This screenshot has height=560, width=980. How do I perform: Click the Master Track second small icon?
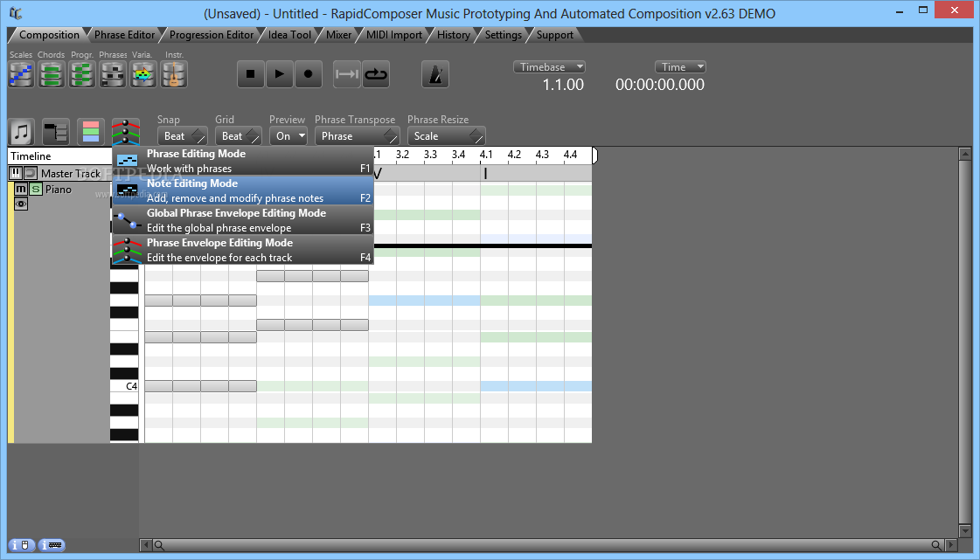pyautogui.click(x=30, y=173)
